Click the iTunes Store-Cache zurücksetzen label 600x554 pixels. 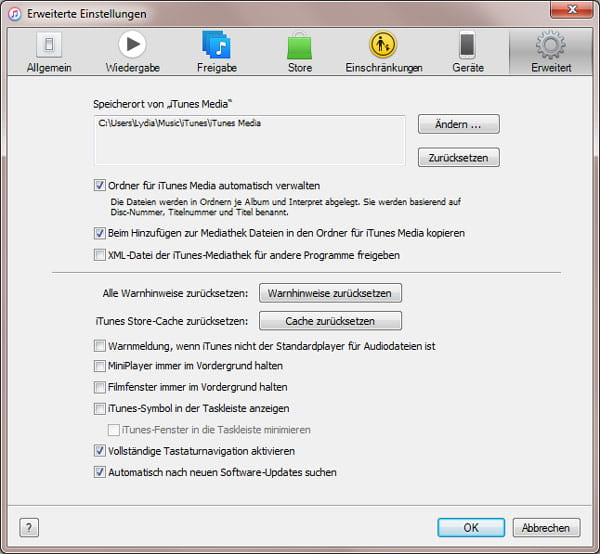pyautogui.click(x=171, y=321)
